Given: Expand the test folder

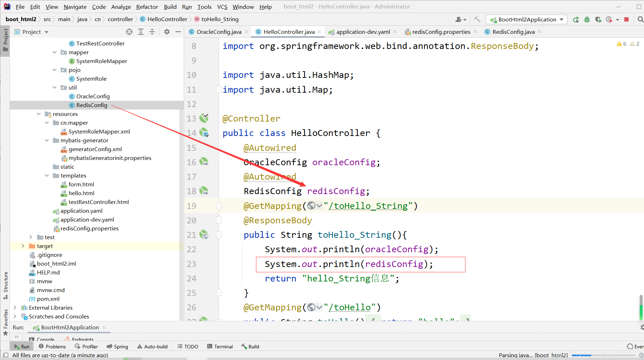Looking at the screenshot, I should click(31, 237).
